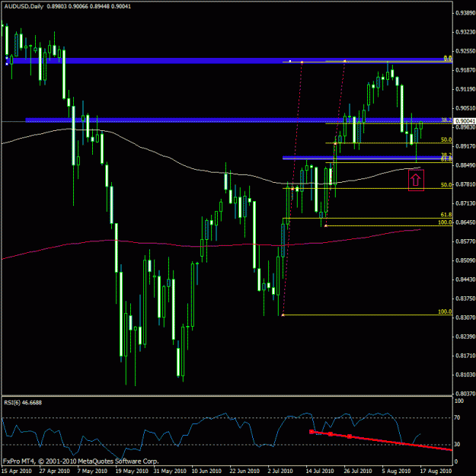Select the Fibonacci anchor point at 0.86450 low
476x476 pixels.
tap(326, 226)
